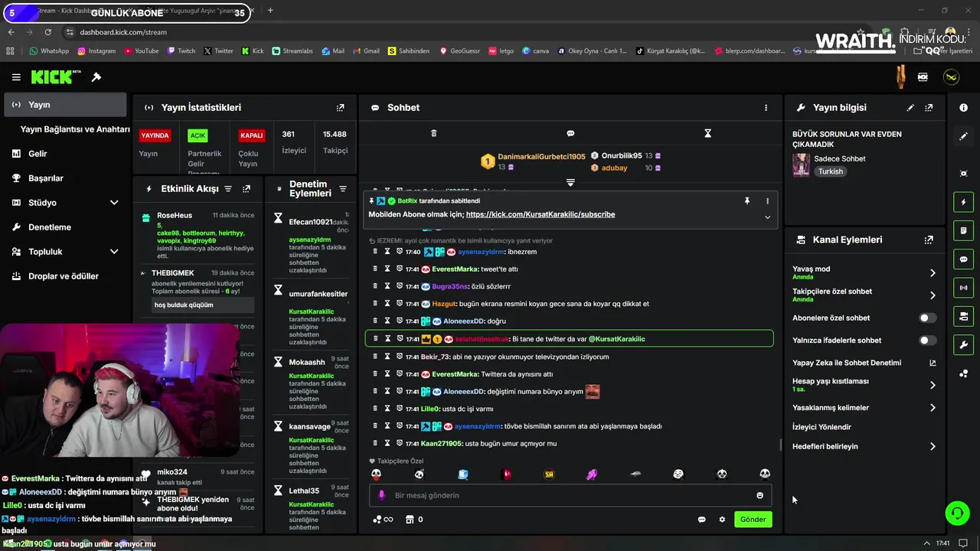Reload the browser page
Image resolution: width=980 pixels, height=551 pixels.
coord(47,32)
